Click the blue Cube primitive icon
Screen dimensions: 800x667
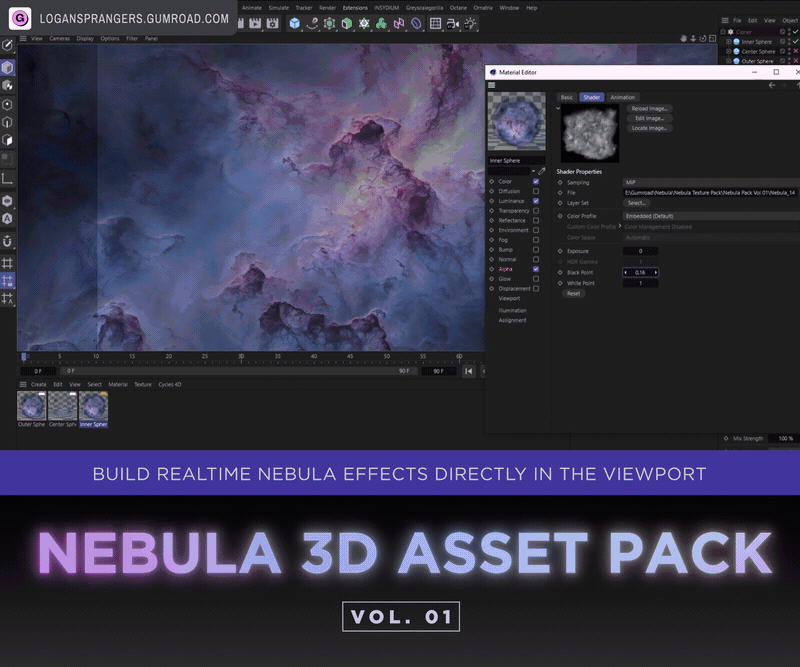[x=294, y=23]
